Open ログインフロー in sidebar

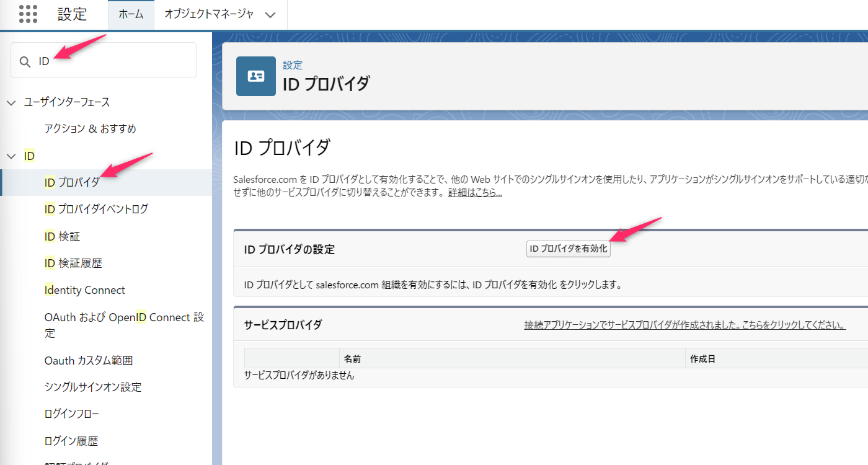(x=71, y=414)
